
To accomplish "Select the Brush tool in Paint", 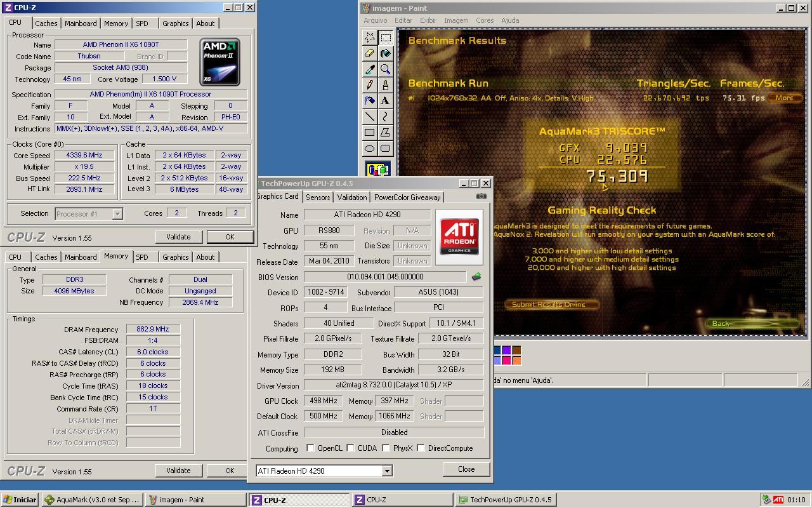I will [386, 85].
